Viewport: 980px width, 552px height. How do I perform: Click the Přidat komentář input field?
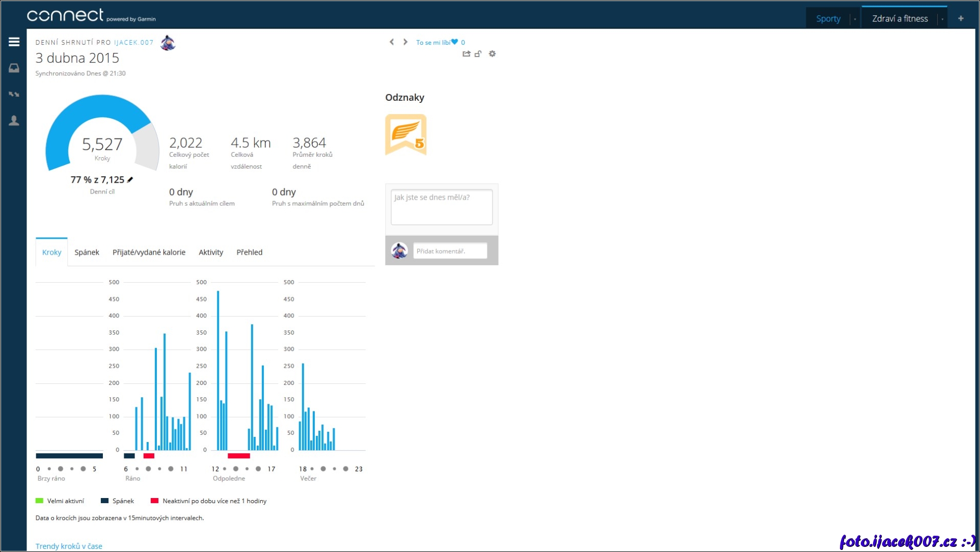pyautogui.click(x=450, y=251)
